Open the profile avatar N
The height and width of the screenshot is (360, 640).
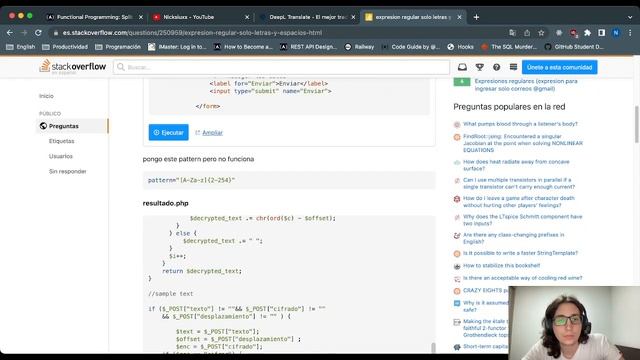[616, 33]
